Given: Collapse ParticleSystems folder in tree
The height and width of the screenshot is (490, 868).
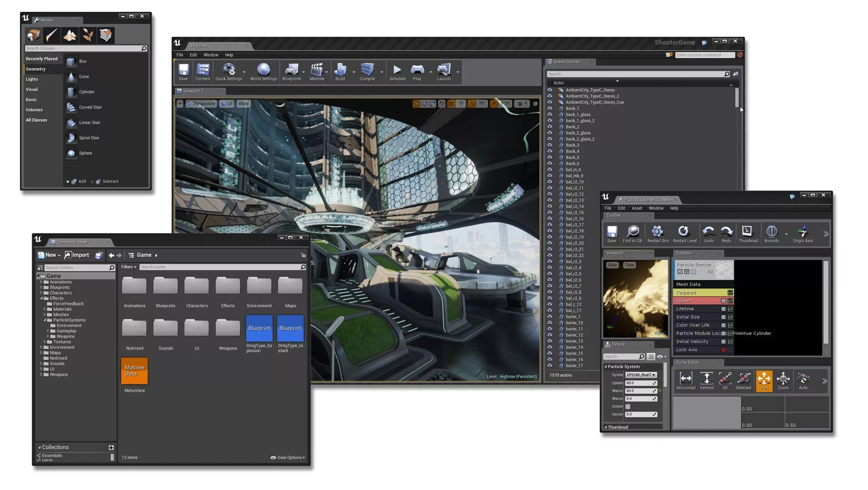Looking at the screenshot, I should tap(45, 320).
